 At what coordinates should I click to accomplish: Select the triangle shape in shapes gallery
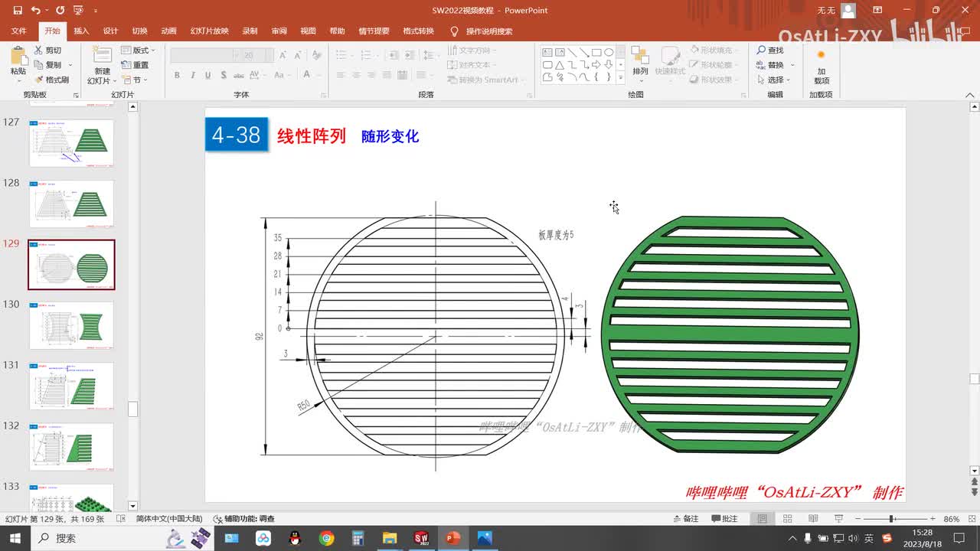pos(560,65)
